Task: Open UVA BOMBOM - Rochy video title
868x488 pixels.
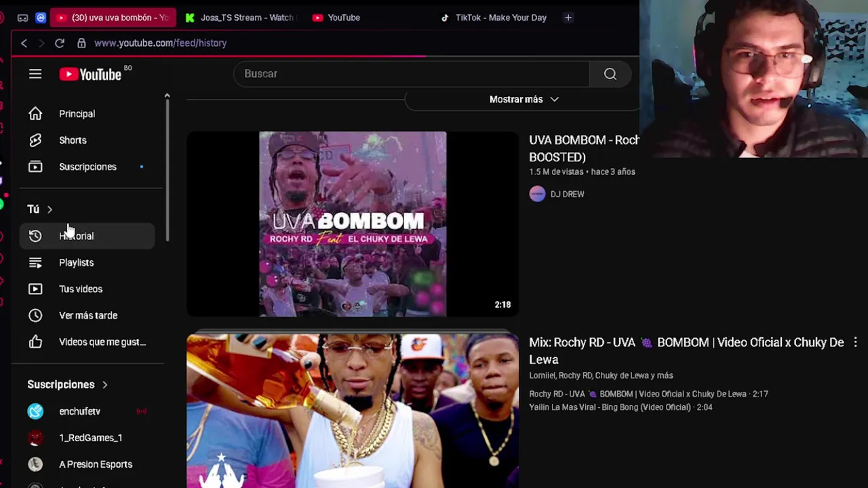Action: [584, 148]
